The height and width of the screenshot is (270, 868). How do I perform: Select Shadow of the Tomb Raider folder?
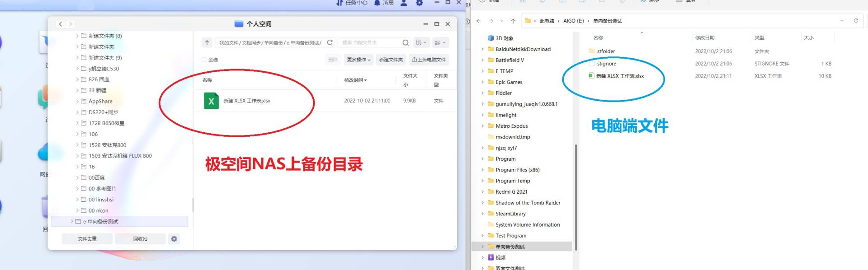528,203
